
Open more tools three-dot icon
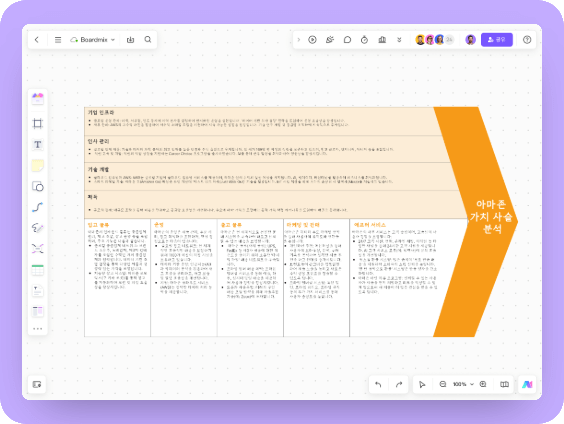click(37, 329)
